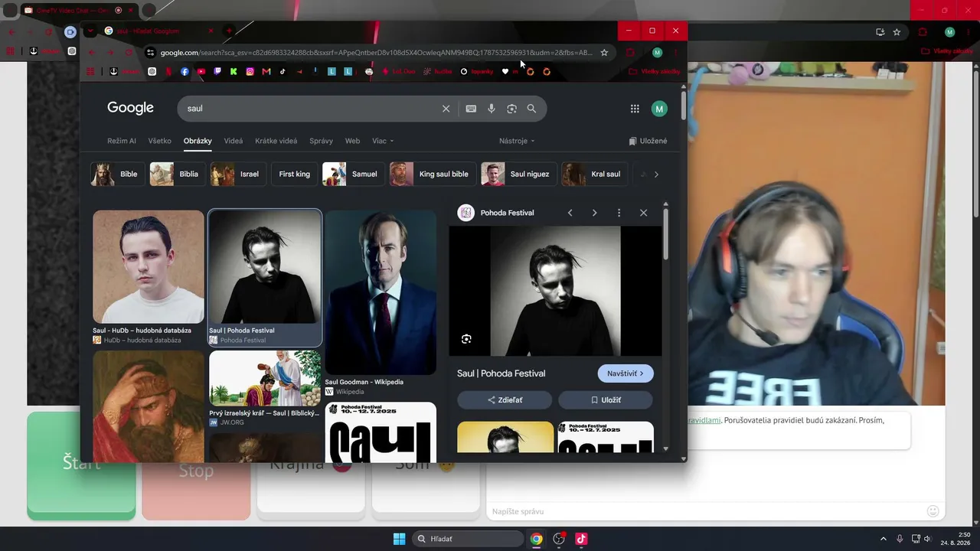Screen dimensions: 980x551
Task: Open the TikTok bookmark icon
Action: (x=283, y=72)
